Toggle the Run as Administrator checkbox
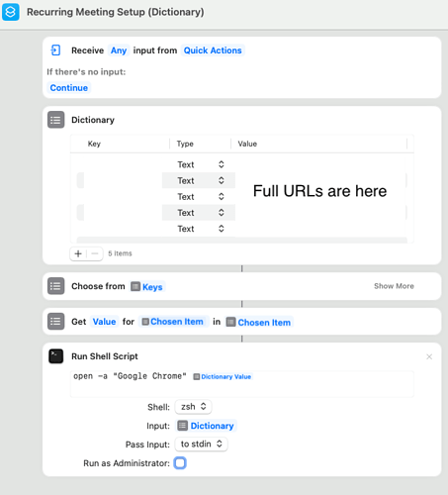 point(180,463)
